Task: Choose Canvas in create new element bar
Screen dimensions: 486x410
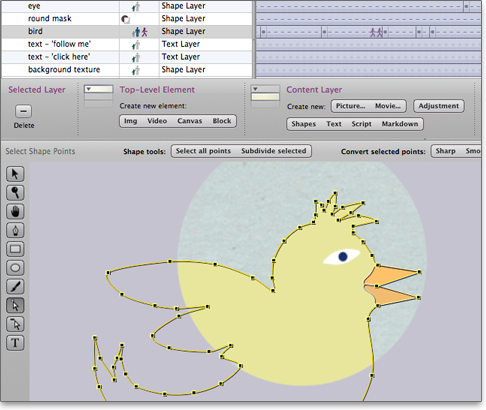Action: (x=189, y=121)
